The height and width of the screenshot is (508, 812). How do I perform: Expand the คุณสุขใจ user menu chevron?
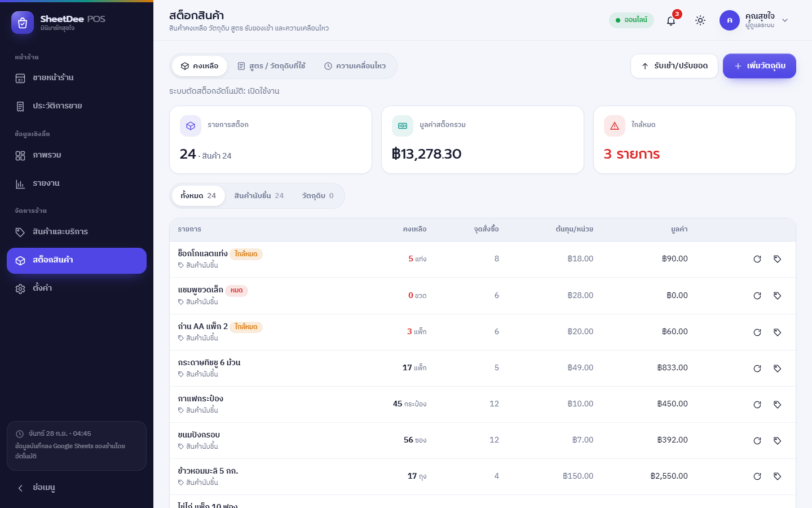785,20
